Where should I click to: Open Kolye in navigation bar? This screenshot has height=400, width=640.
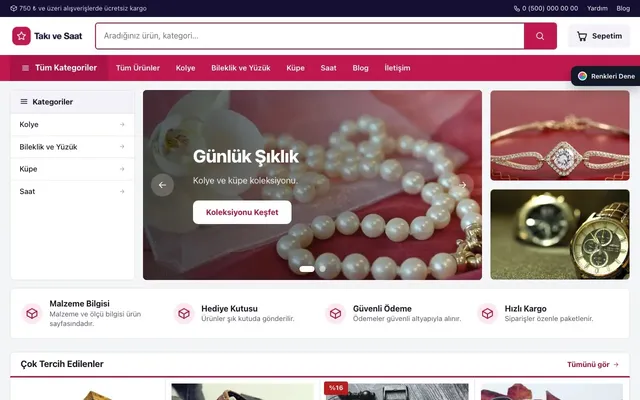coord(185,68)
